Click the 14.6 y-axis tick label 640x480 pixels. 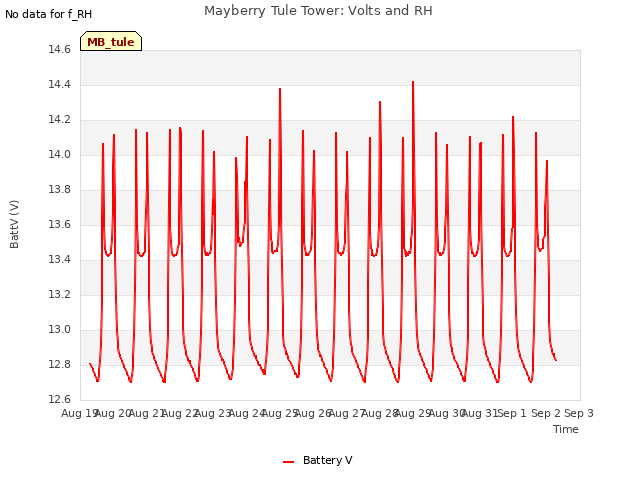tap(59, 50)
